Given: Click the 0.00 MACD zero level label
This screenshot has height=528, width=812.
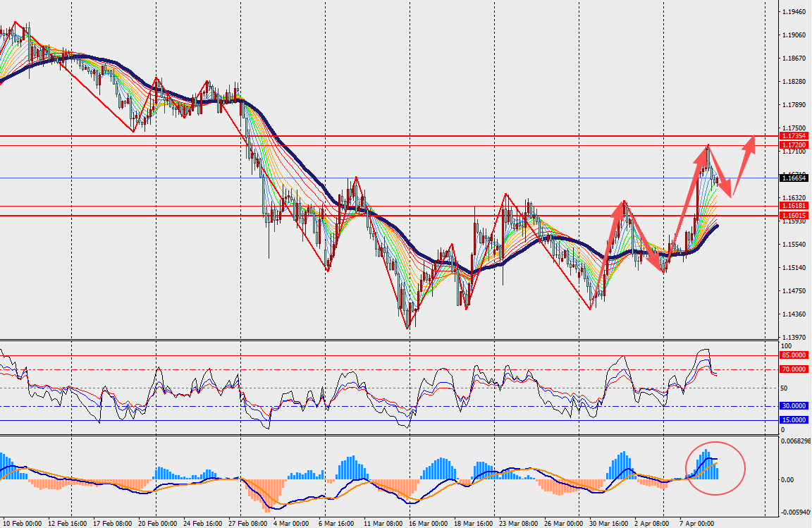Looking at the screenshot, I should click(789, 479).
